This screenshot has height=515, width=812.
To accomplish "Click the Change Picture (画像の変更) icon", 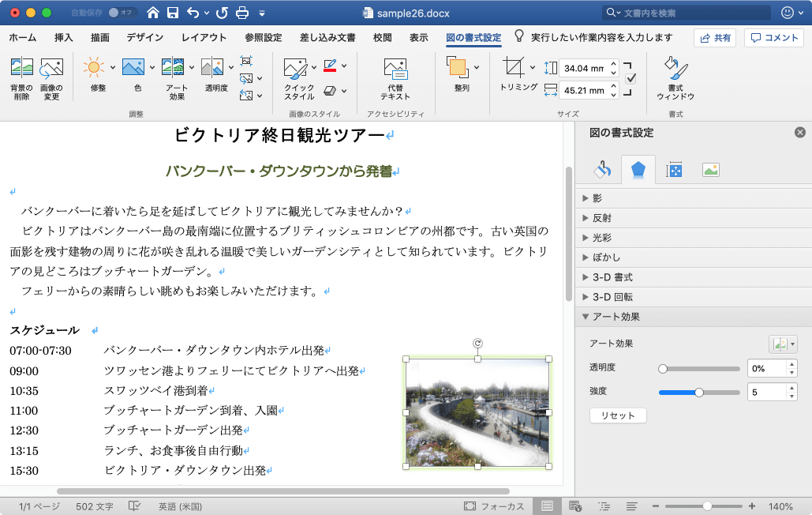I will click(x=51, y=70).
